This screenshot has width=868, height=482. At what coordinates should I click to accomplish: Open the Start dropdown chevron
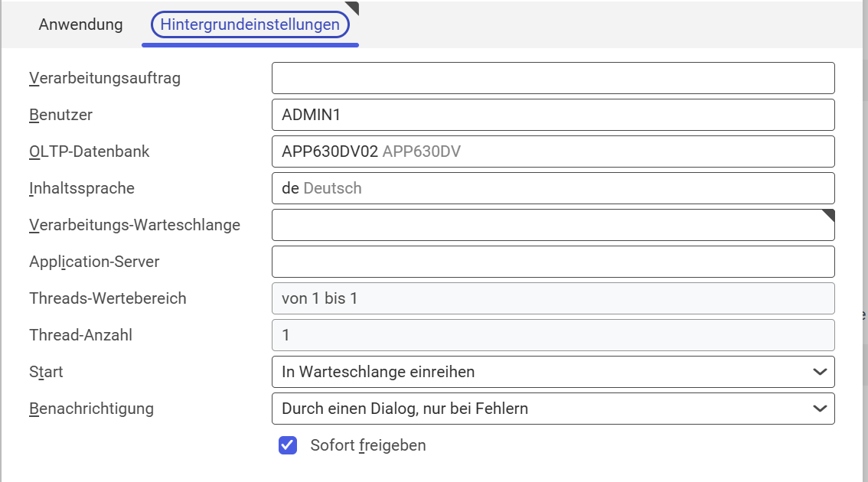[820, 372]
